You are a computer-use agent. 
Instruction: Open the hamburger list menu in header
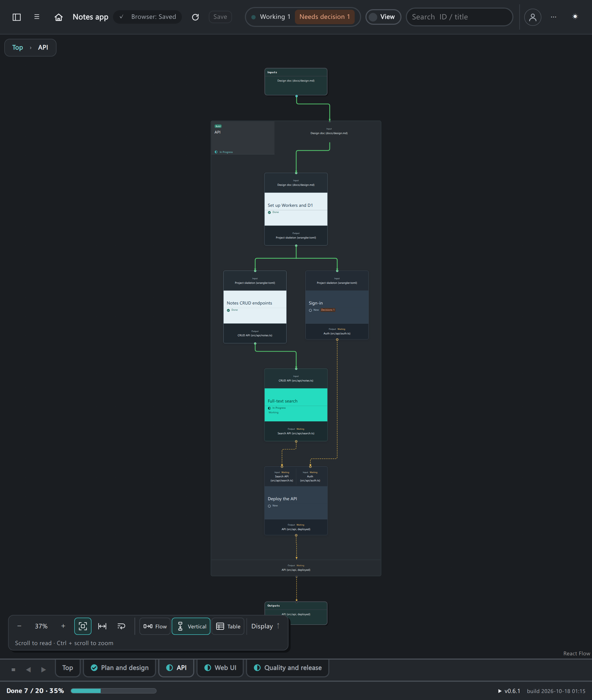click(x=37, y=17)
